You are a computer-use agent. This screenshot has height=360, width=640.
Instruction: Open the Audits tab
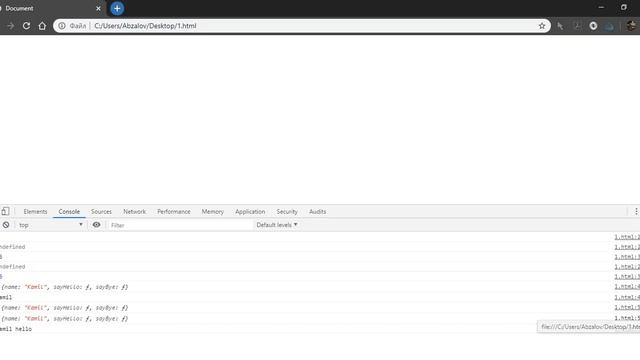pyautogui.click(x=318, y=211)
